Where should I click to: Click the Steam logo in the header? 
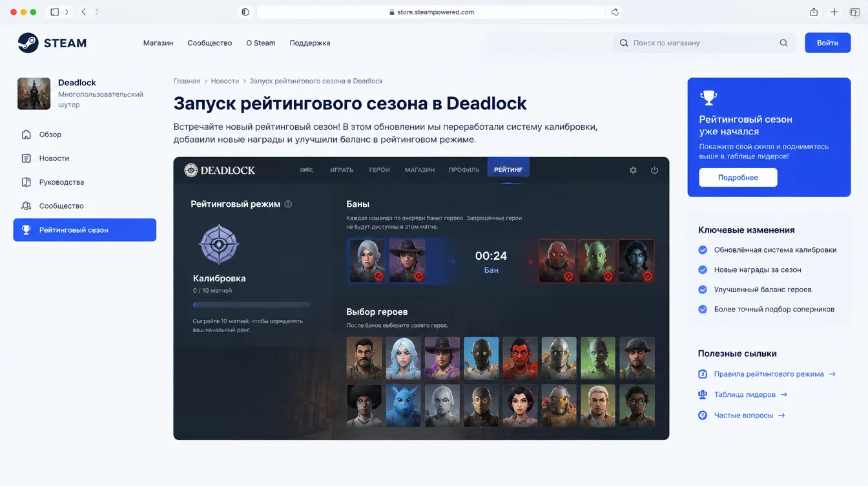(x=52, y=43)
